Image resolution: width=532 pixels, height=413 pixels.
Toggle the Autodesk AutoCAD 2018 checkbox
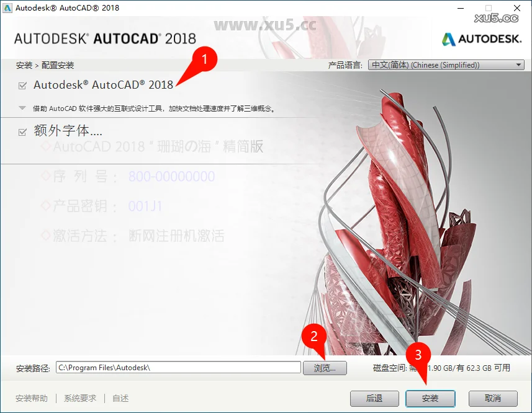click(23, 86)
